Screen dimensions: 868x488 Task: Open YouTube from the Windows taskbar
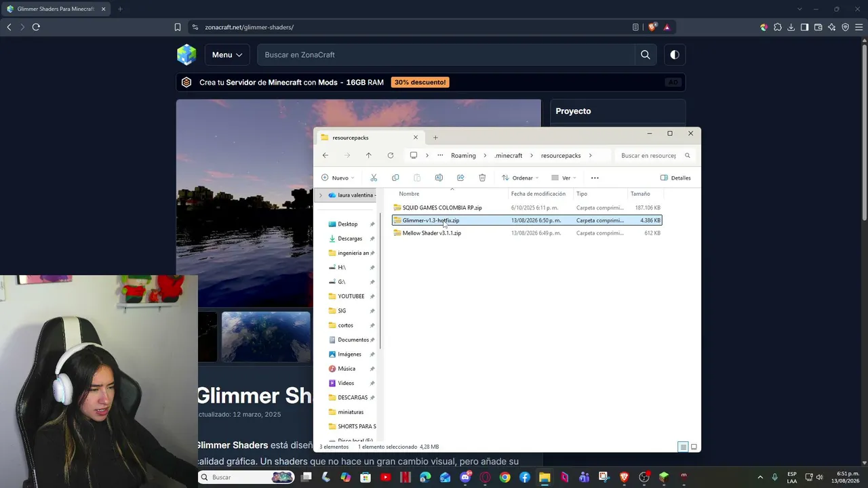click(x=386, y=477)
